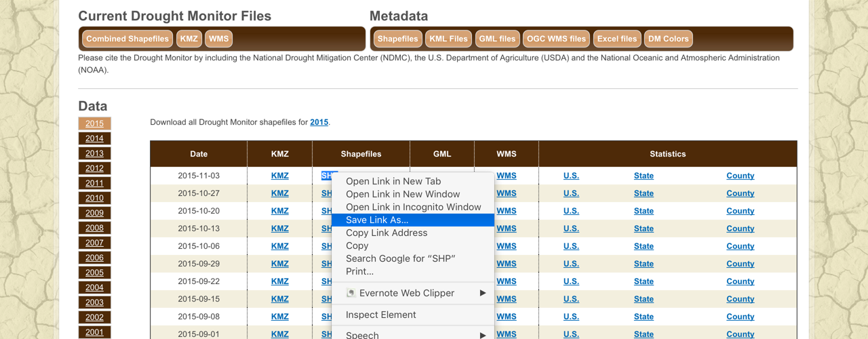Choose 'Inspect Element' in context menu
Image resolution: width=868 pixels, height=339 pixels.
[380, 315]
